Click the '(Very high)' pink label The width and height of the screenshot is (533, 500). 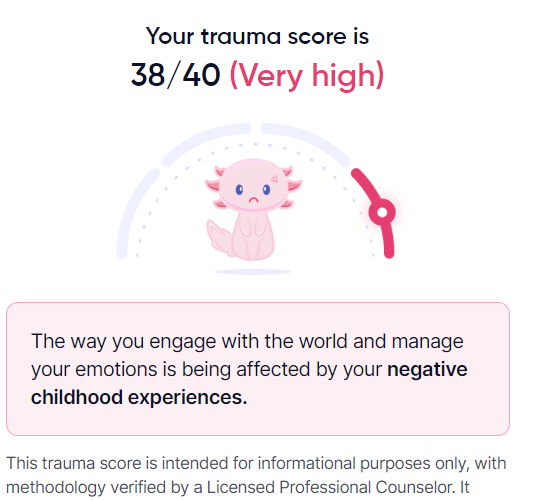307,76
